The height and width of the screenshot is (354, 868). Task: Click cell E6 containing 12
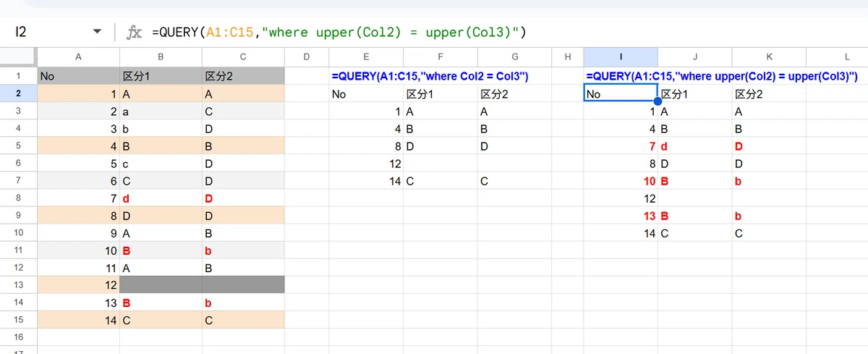click(x=366, y=164)
